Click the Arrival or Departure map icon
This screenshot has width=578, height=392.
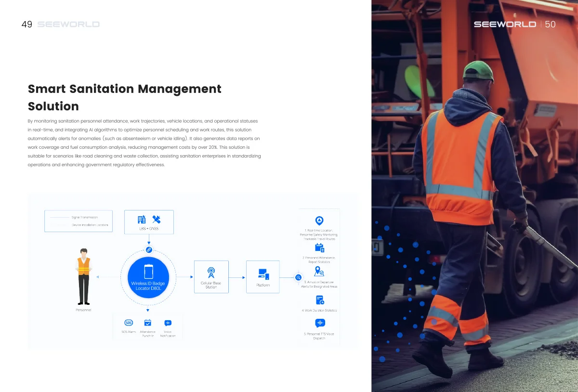tap(319, 271)
